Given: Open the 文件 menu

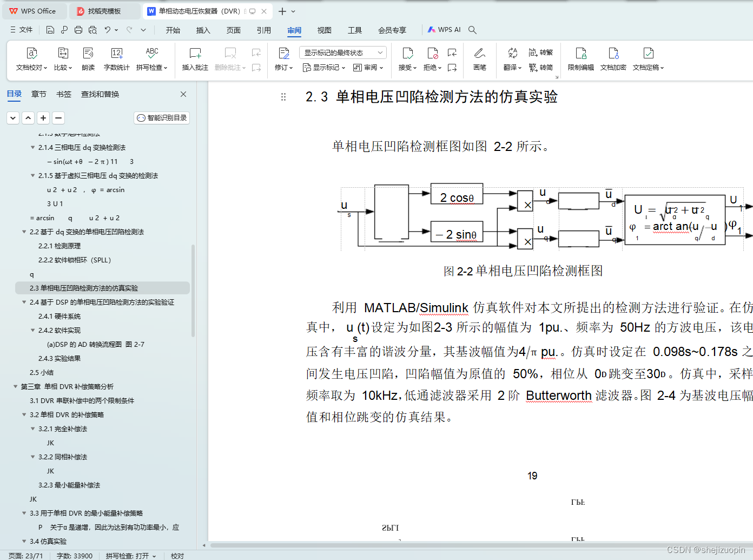Looking at the screenshot, I should pyautogui.click(x=22, y=30).
